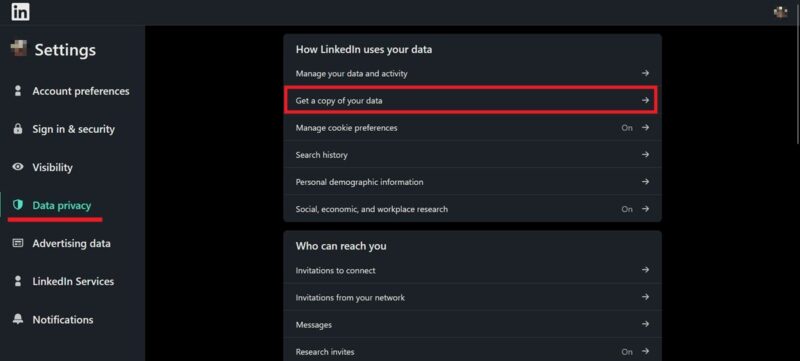Click arrow on Research invites row

645,351
